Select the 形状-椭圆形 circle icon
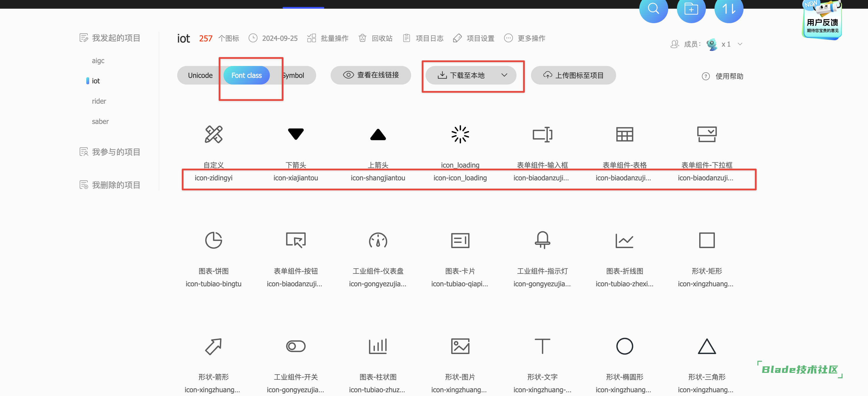The width and height of the screenshot is (868, 396). coord(625,346)
